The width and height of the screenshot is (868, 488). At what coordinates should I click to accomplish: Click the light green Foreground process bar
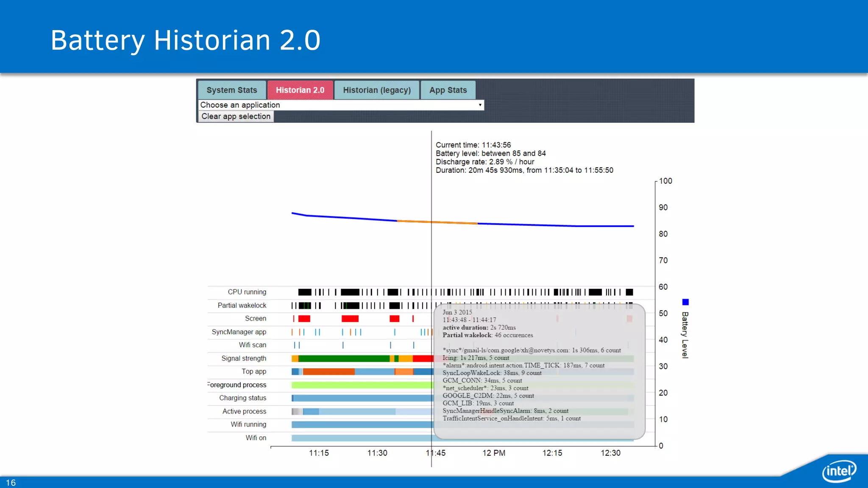click(x=360, y=385)
